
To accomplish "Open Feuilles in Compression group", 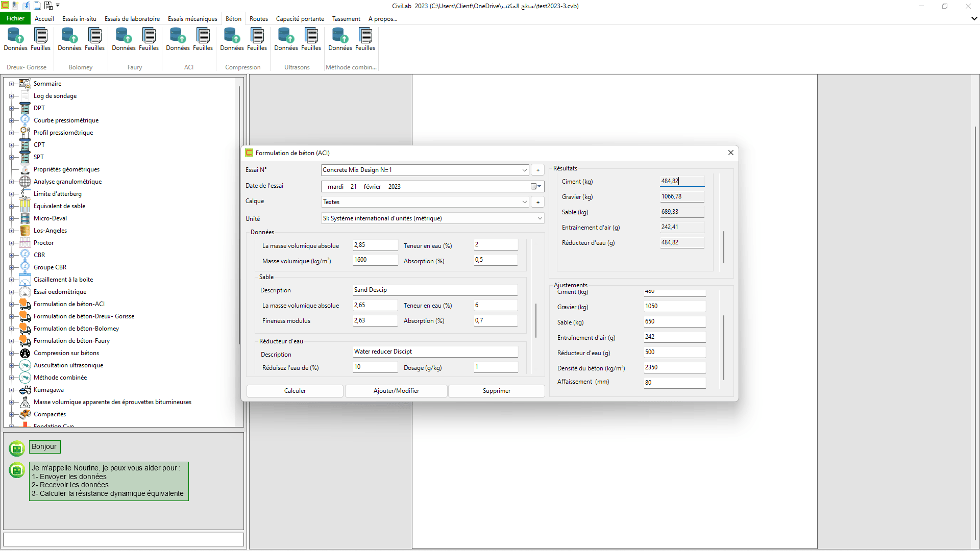I will pyautogui.click(x=257, y=40).
